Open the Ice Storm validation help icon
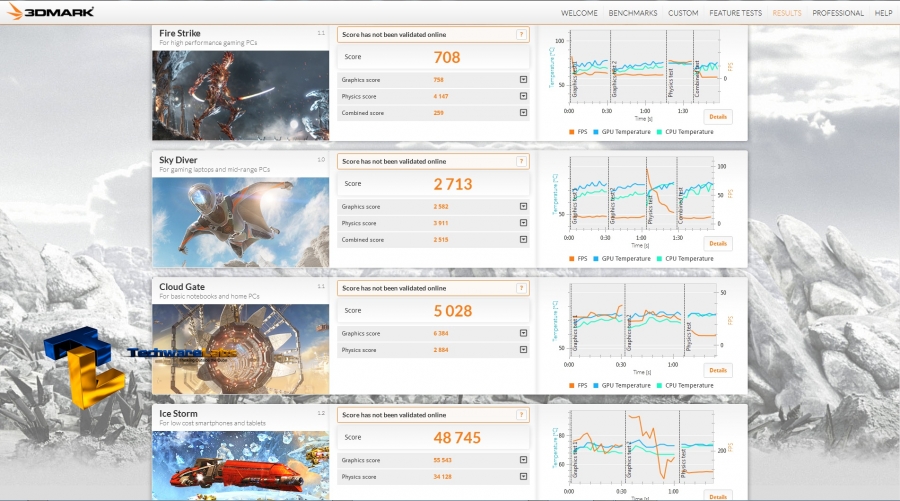The height and width of the screenshot is (501, 900). click(521, 414)
